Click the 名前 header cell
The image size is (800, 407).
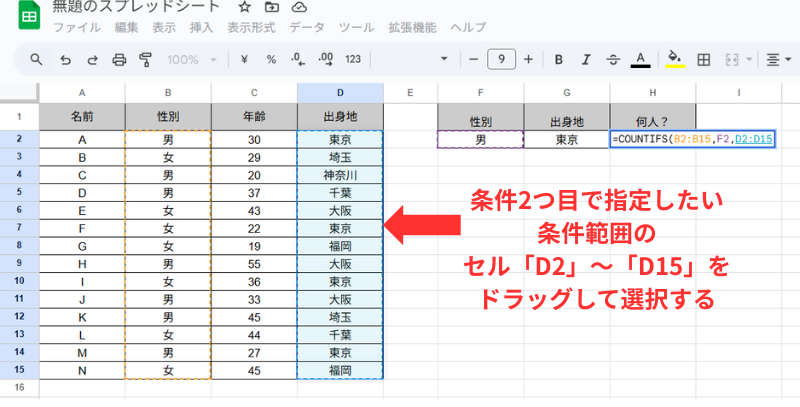pos(82,117)
